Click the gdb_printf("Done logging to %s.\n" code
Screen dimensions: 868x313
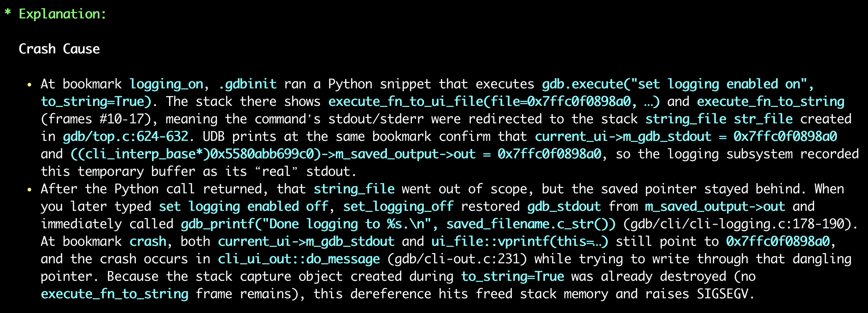click(x=310, y=224)
